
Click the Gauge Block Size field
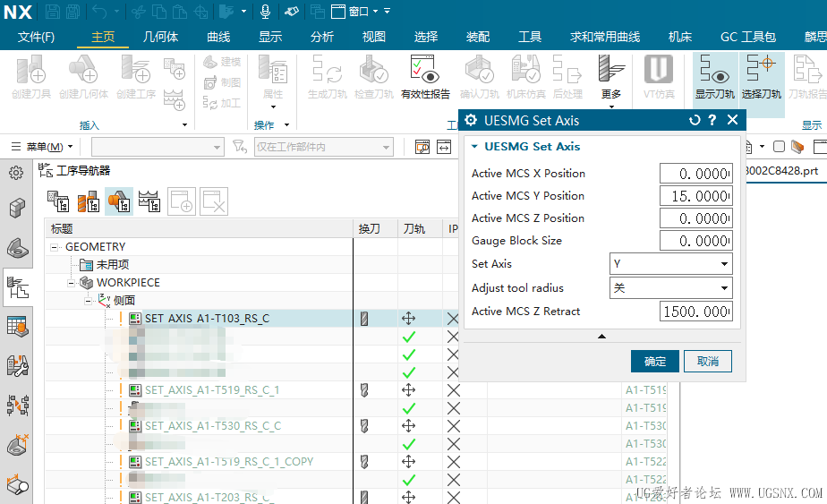tap(695, 241)
